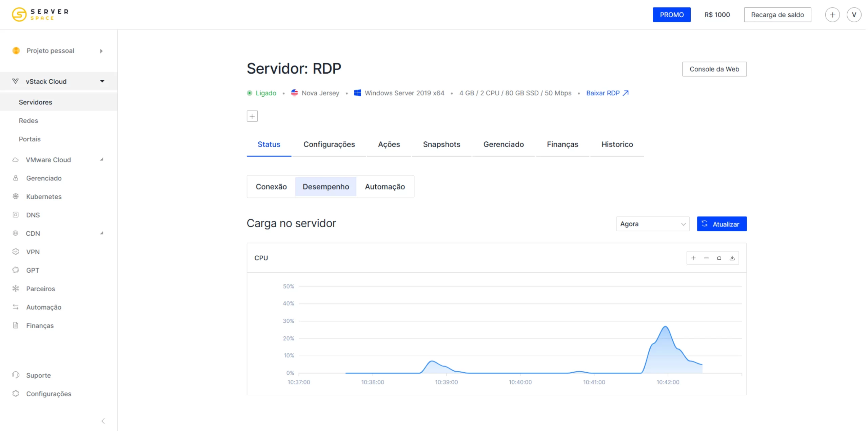Reset CPU chart zoom with home icon
This screenshot has height=433, width=868.
point(719,258)
